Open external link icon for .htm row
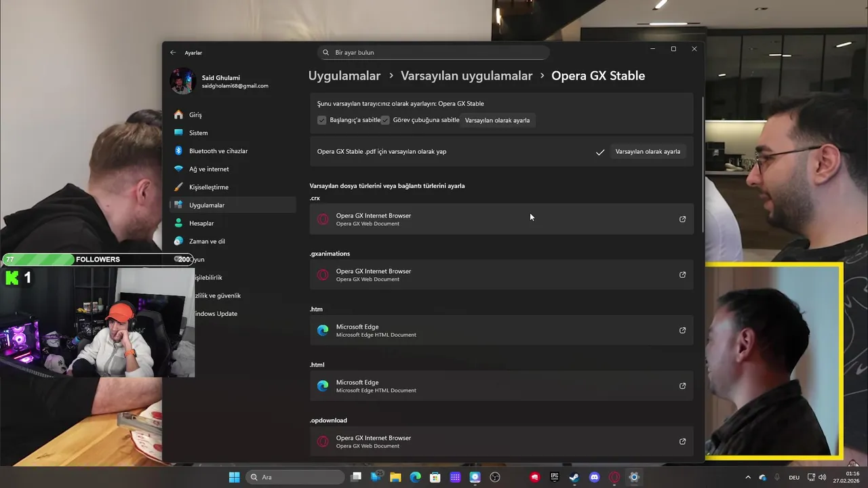Image resolution: width=868 pixels, height=488 pixels. [x=682, y=330]
